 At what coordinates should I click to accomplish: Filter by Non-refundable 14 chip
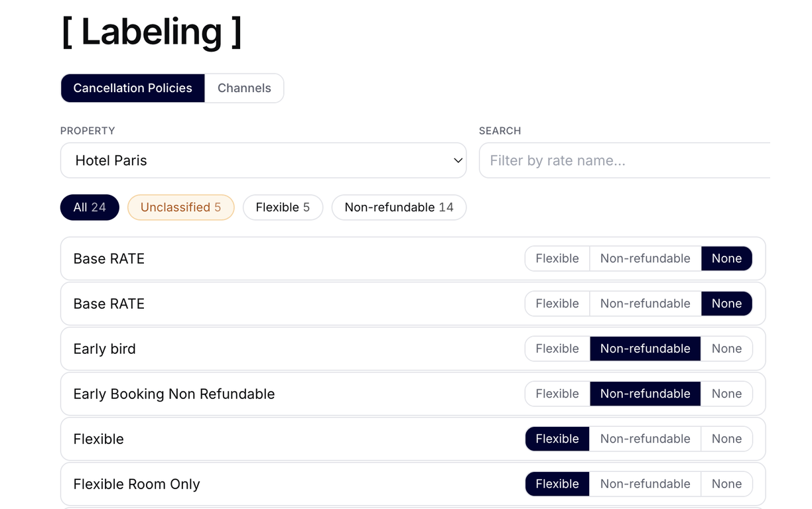click(399, 207)
